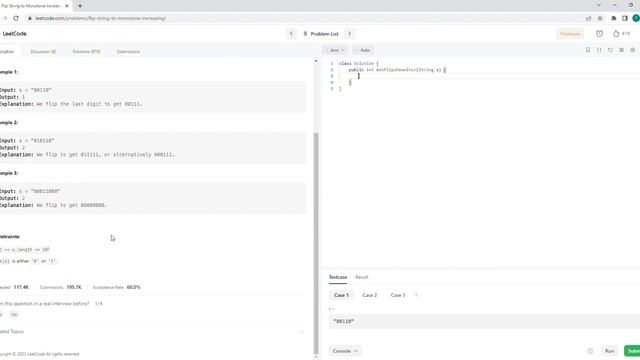Image resolution: width=640 pixels, height=360 pixels.
Task: Click the 117.4K Accepted value
Action: click(x=21, y=287)
